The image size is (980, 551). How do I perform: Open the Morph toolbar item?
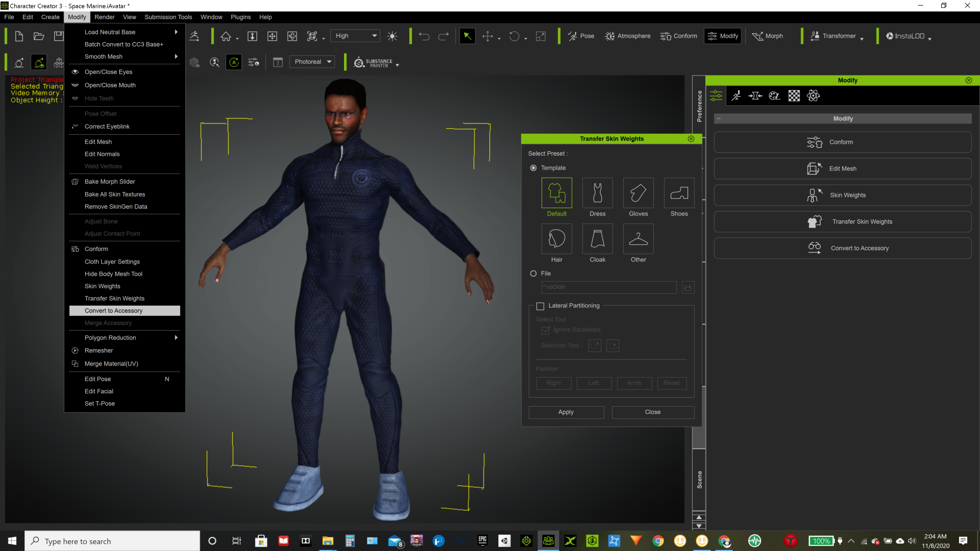(x=767, y=36)
